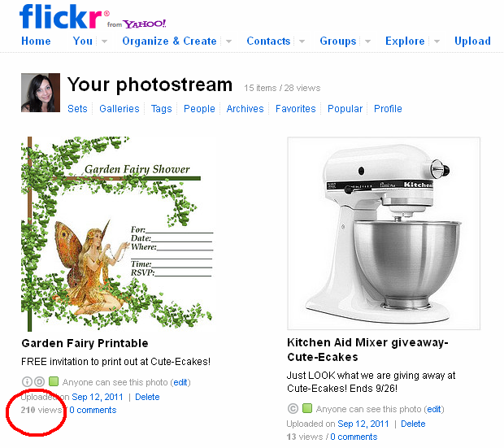Image resolution: width=504 pixels, height=448 pixels.
Task: Edit the Kitchen Aid photo's privacy setting
Action: coord(434,409)
